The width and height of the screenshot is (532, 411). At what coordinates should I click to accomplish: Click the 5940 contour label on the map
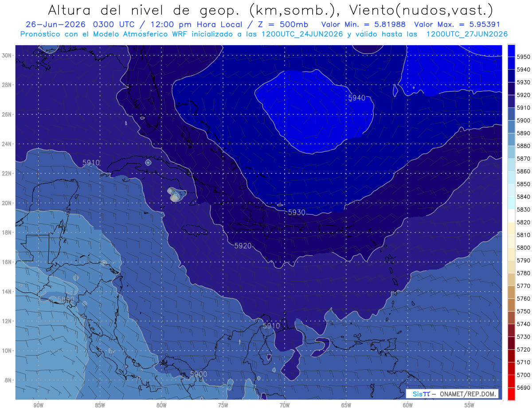point(357,98)
